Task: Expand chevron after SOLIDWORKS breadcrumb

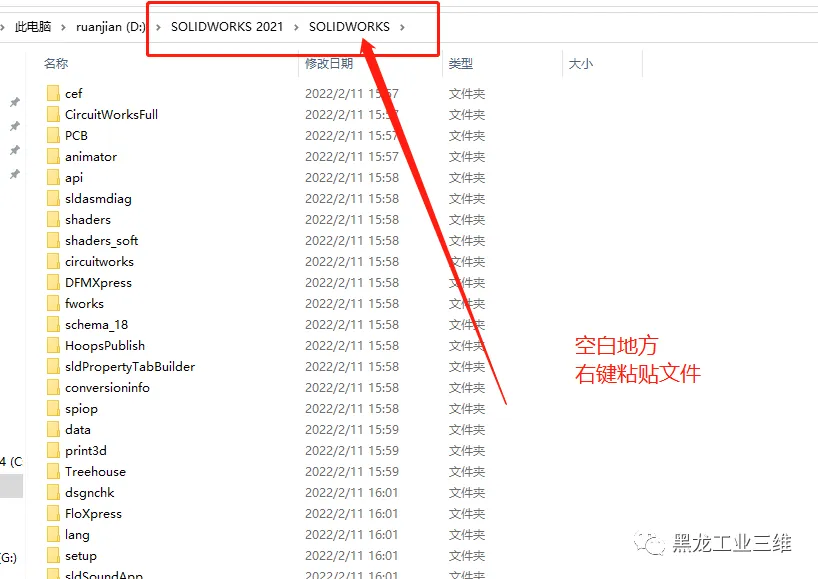Action: (402, 27)
